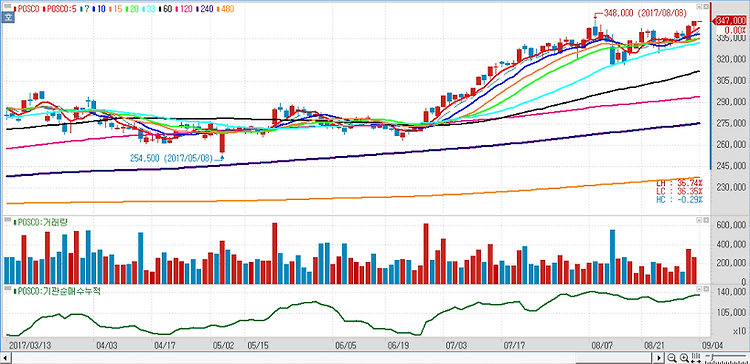Click the small gray icon above POSCO legend

point(8,6)
